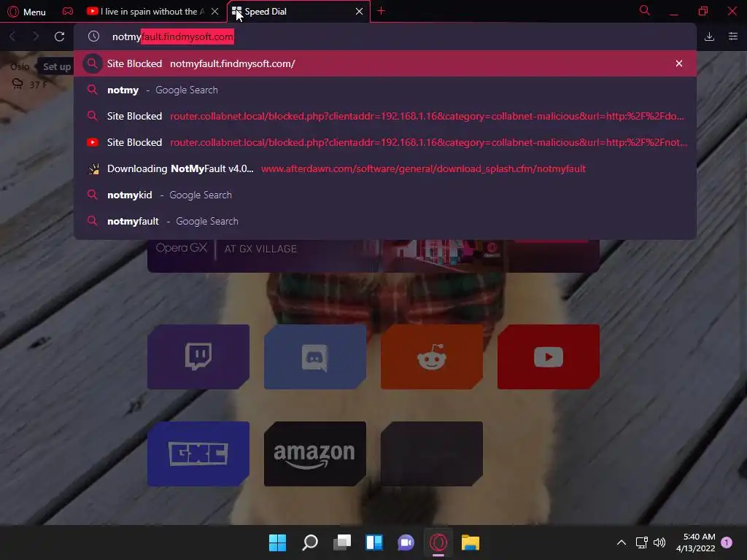
Task: Open Windows taskbar search
Action: click(x=309, y=542)
